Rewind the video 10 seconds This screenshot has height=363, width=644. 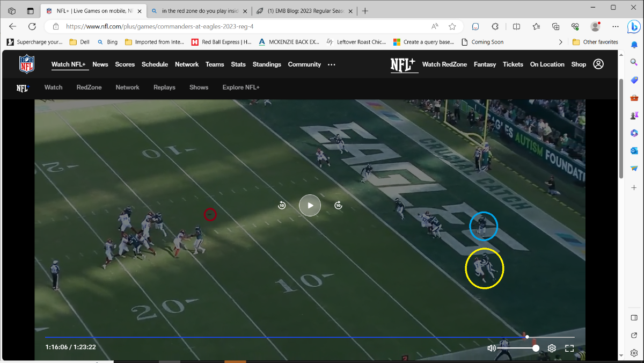[x=282, y=205]
